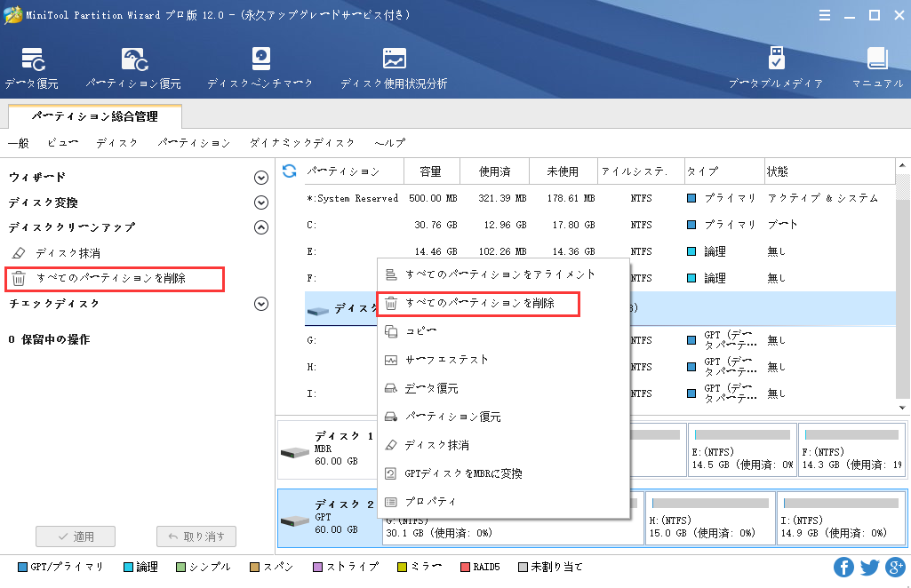Select データ復元 in the context menu
Image resolution: width=911 pixels, height=588 pixels.
(x=503, y=388)
